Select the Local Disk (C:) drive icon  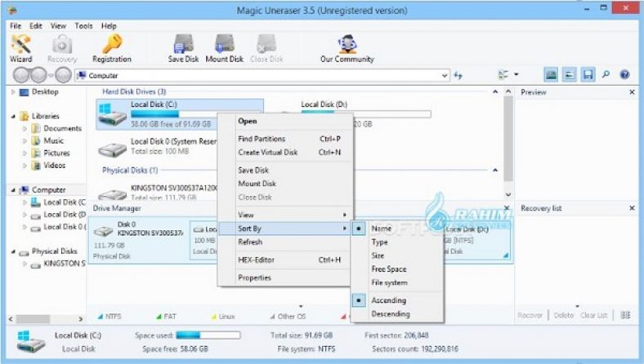point(112,114)
